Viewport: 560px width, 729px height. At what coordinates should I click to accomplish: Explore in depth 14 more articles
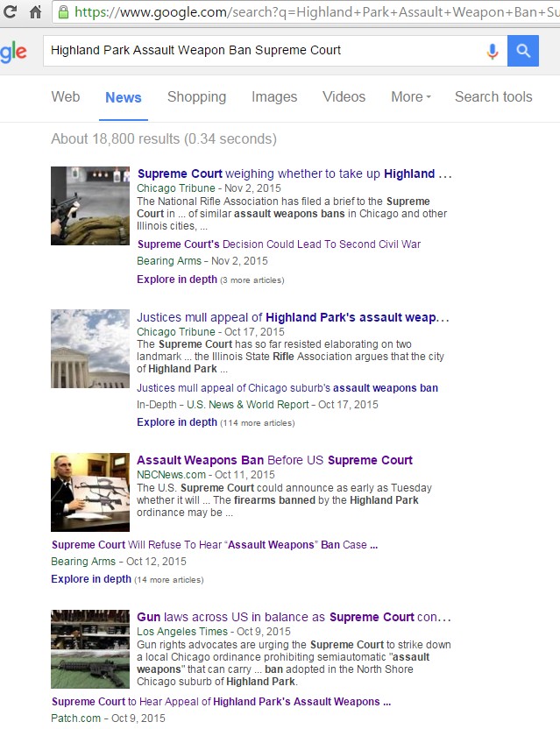coord(127,579)
